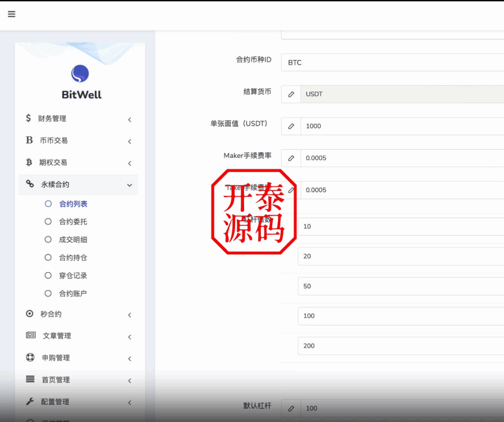This screenshot has height=422, width=504.
Task: Click the leverage field showing 50
Action: click(401, 286)
